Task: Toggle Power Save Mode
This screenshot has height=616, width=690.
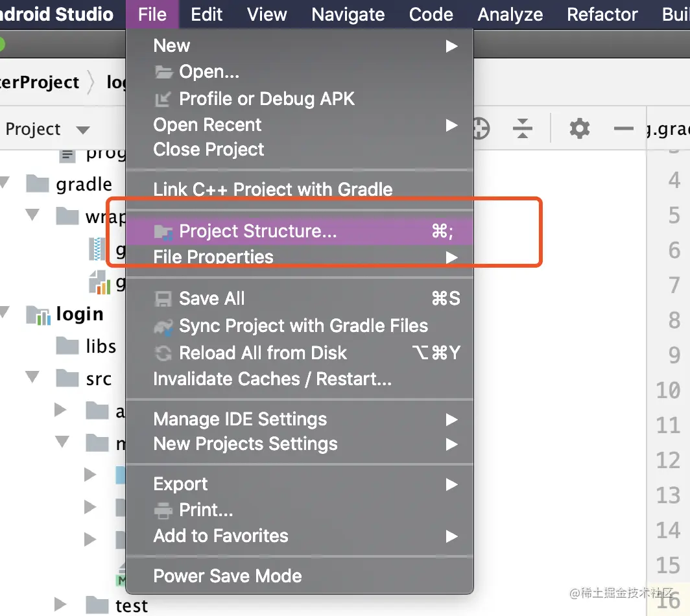Action: (228, 576)
